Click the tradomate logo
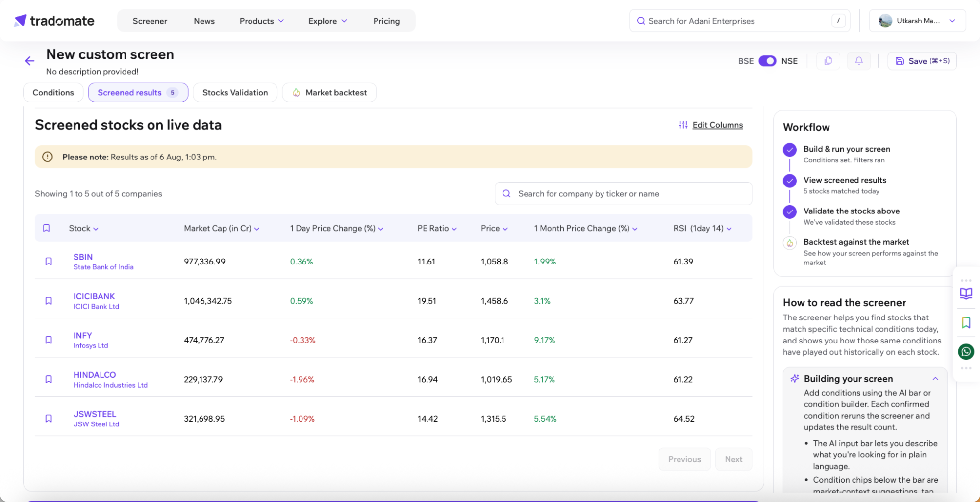Screen dimensions: 980x502 pyautogui.click(x=54, y=21)
